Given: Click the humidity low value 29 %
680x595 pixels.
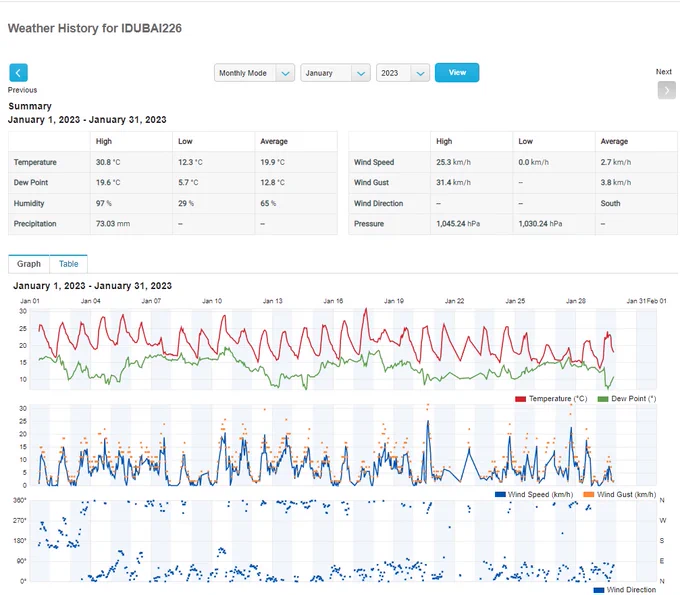Looking at the screenshot, I should [x=186, y=203].
